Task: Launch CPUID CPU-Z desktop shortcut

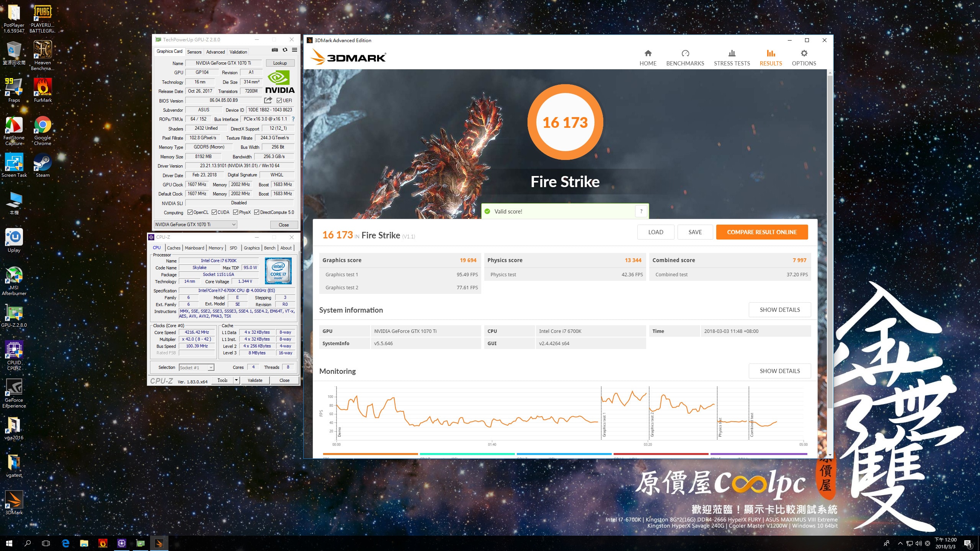Action: point(14,356)
